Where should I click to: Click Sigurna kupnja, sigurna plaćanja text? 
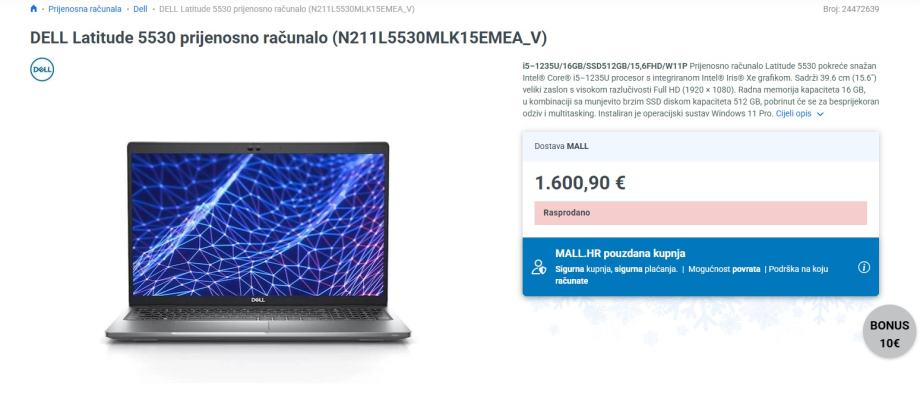click(x=616, y=269)
